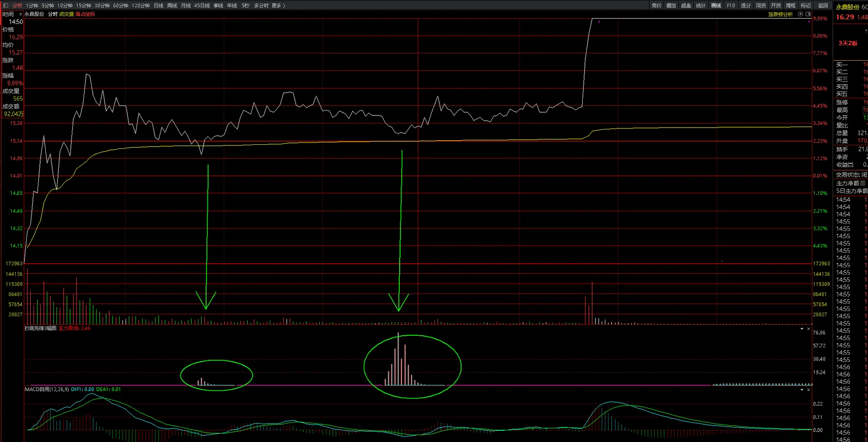Click the 16.29 price in quote panel header

(845, 17)
